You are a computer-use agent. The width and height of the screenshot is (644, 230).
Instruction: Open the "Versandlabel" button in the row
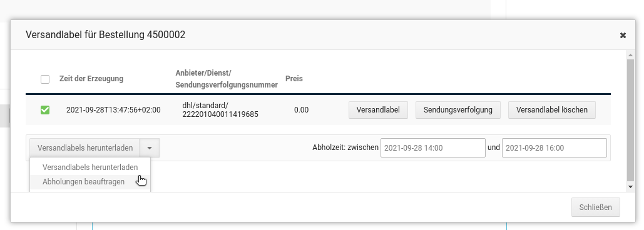[x=378, y=110]
